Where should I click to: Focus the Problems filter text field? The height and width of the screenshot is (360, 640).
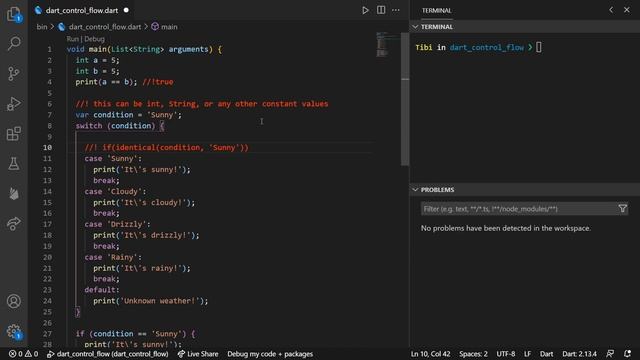(518, 209)
